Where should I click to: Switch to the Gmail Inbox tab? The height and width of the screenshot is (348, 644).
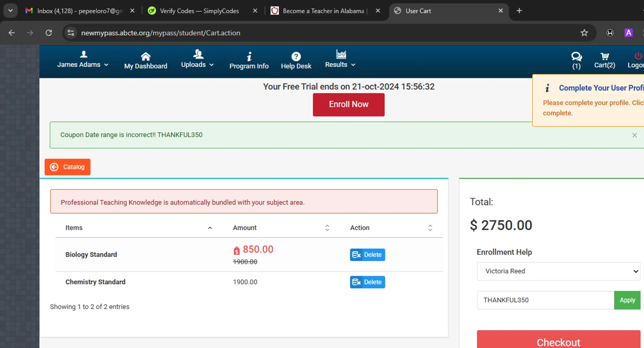pos(80,11)
